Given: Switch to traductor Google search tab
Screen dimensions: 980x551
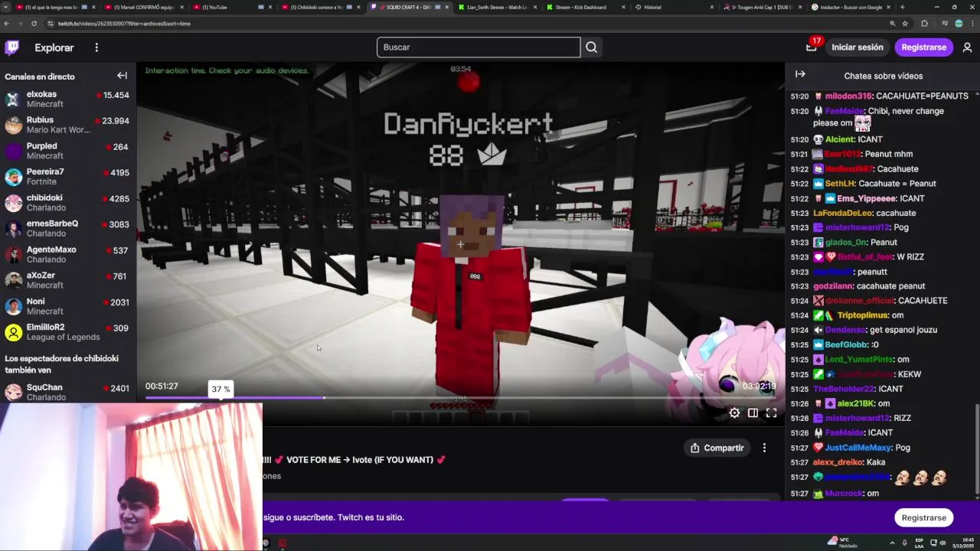Looking at the screenshot, I should point(850,7).
